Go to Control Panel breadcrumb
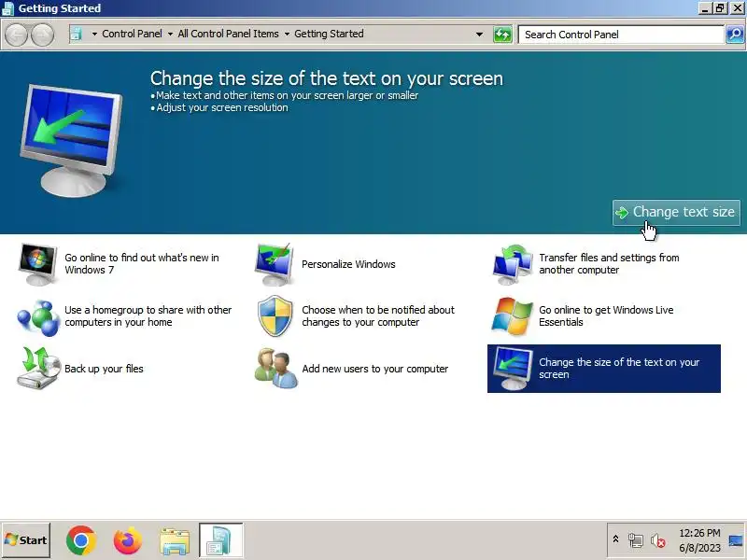 pyautogui.click(x=132, y=34)
